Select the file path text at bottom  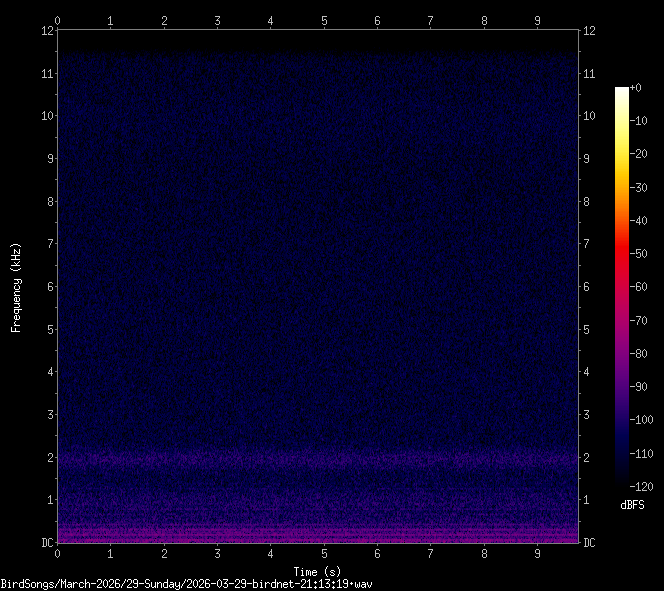point(187,583)
